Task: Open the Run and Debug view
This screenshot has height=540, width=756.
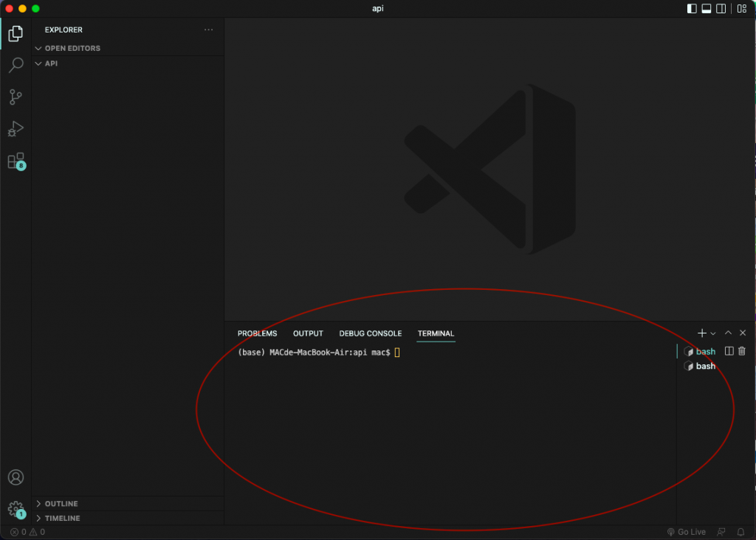Action: (x=16, y=128)
